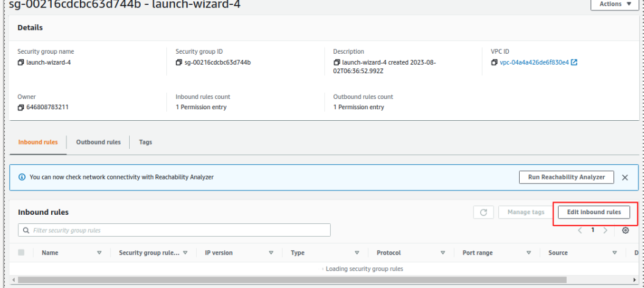The width and height of the screenshot is (644, 288).
Task: Select all inbound rules checkbox
Action: (22, 253)
